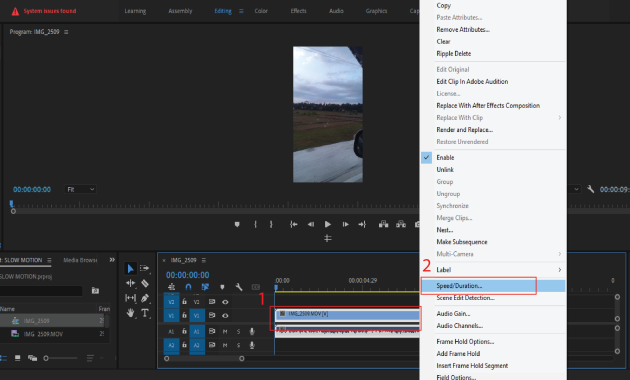Toggle V1 track output eye
This screenshot has width=630, height=380.
pos(225,316)
